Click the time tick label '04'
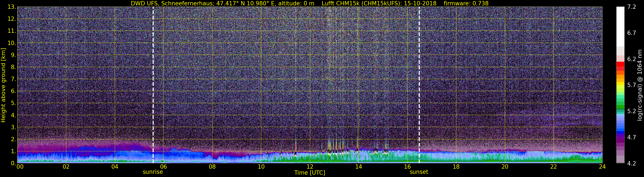This screenshot has width=644, height=177. [115, 167]
